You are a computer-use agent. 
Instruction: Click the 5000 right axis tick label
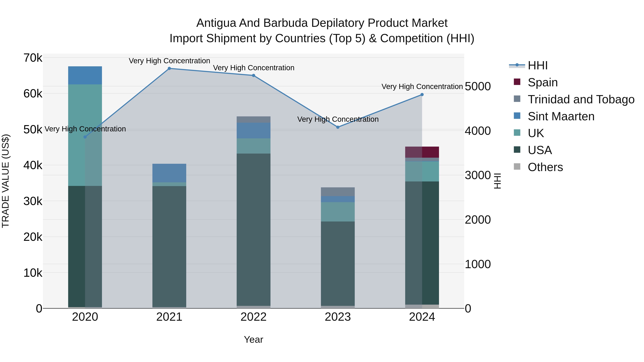click(478, 87)
